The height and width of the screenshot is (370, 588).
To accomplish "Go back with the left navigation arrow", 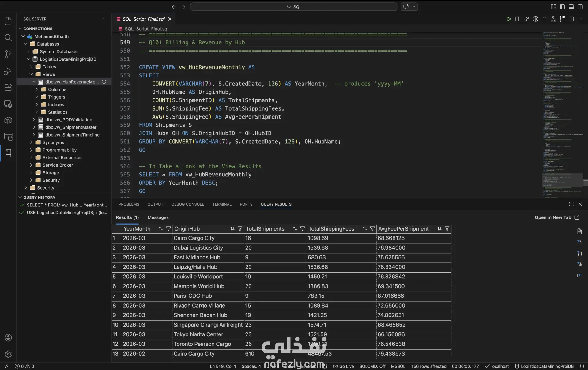I will coord(174,7).
